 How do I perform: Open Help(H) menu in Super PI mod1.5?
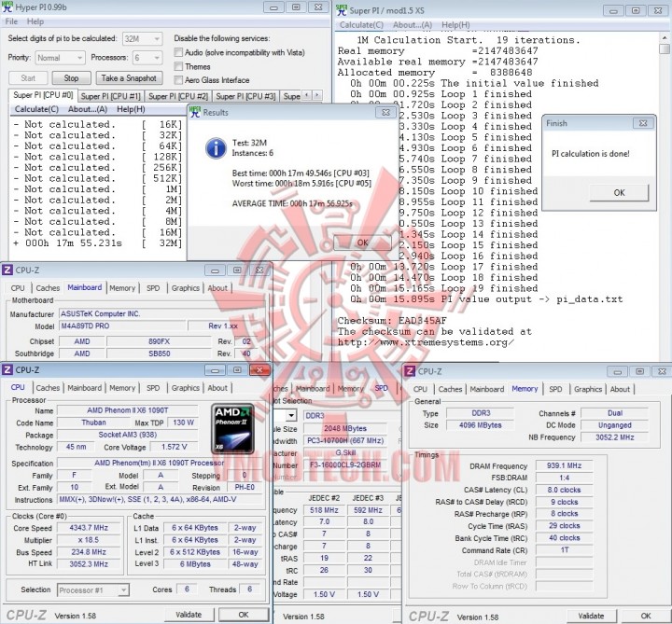pos(455,25)
